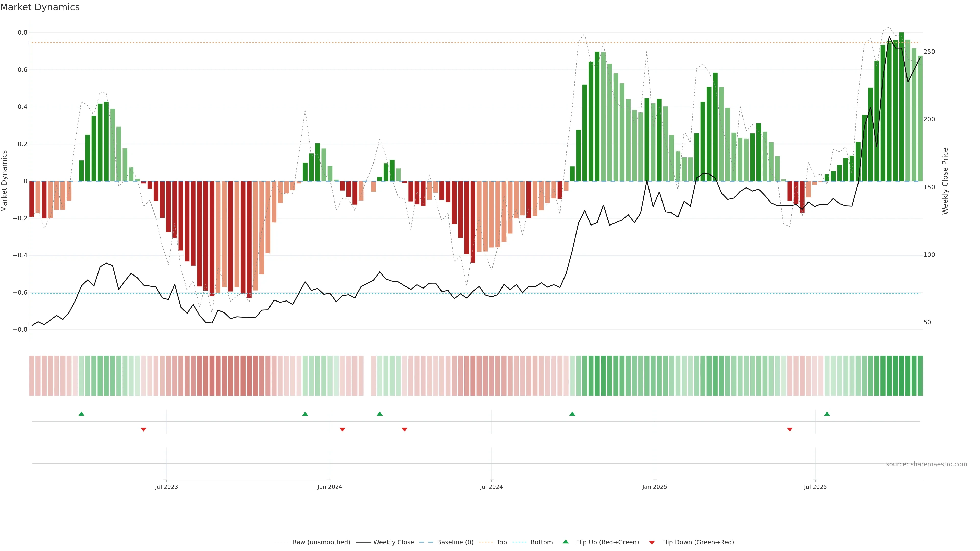980x551 pixels.
Task: Click the Jul 2024 axis label
Action: (x=491, y=487)
